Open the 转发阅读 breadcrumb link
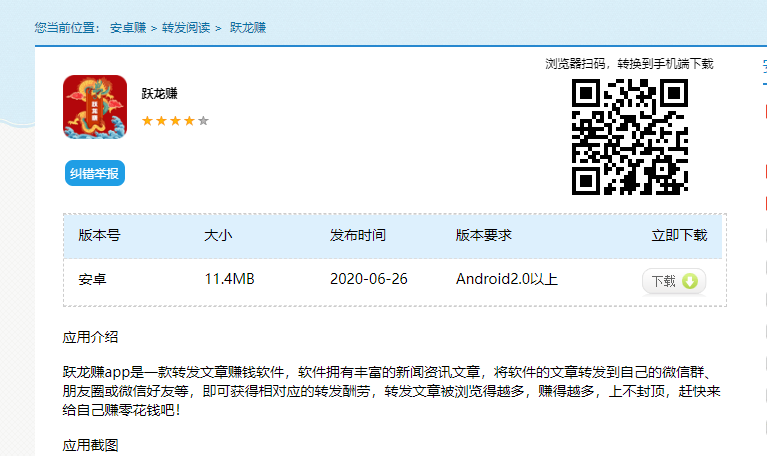 [x=186, y=27]
